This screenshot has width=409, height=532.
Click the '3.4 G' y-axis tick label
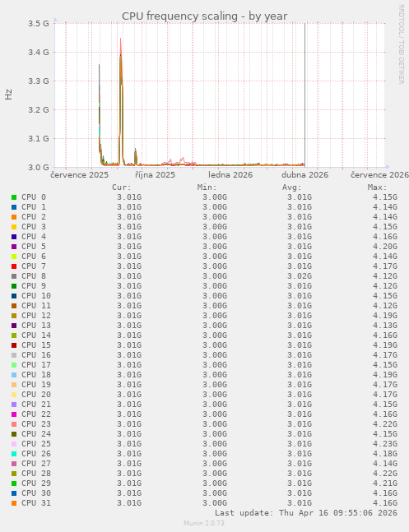pyautogui.click(x=39, y=53)
